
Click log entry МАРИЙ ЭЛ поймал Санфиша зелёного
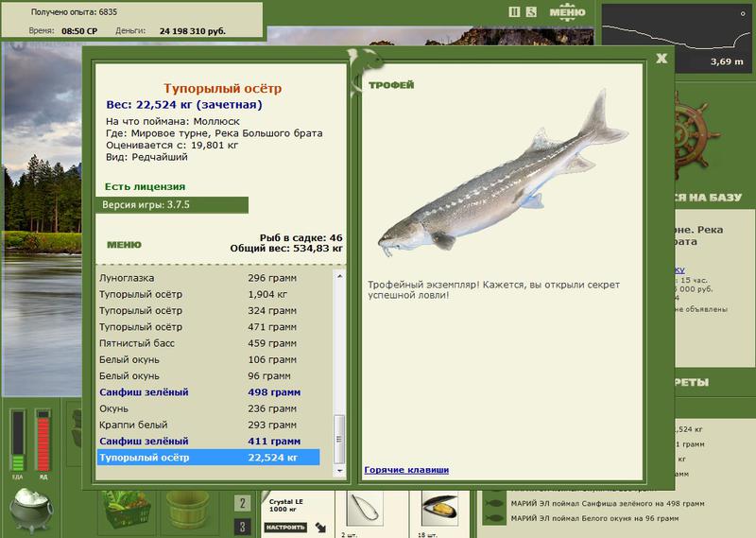pyautogui.click(x=608, y=503)
